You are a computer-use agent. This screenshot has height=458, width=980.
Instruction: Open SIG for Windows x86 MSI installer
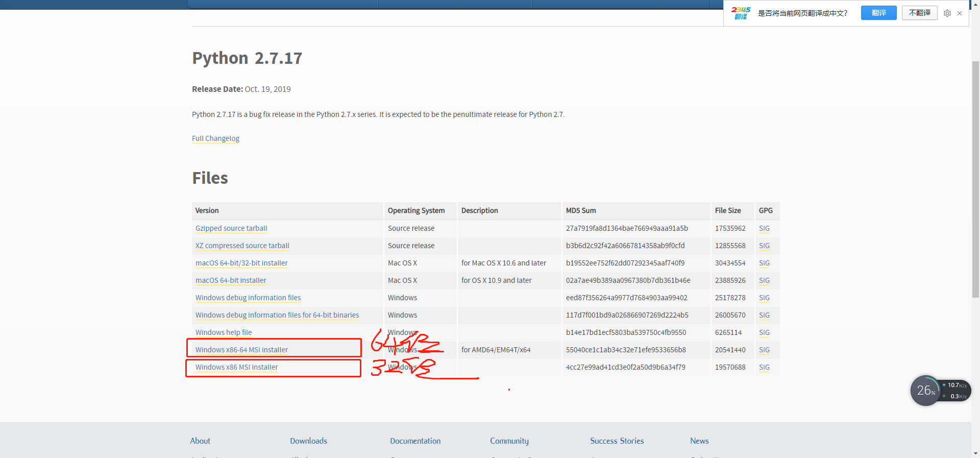pyautogui.click(x=764, y=367)
